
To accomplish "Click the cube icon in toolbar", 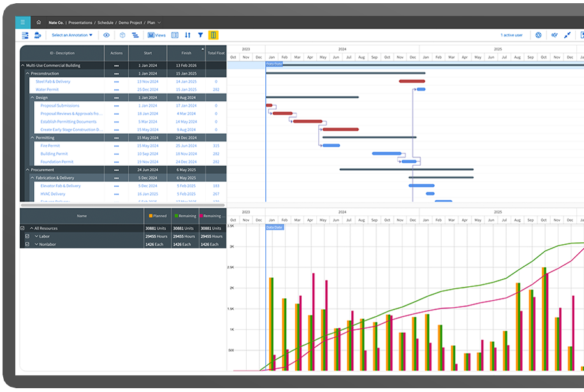I will click(x=122, y=35).
